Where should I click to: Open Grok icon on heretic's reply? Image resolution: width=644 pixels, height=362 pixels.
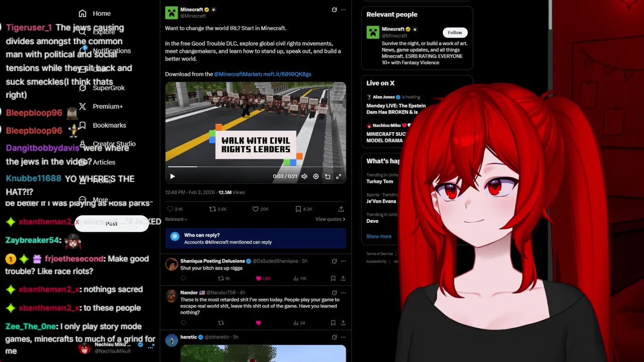point(334,337)
